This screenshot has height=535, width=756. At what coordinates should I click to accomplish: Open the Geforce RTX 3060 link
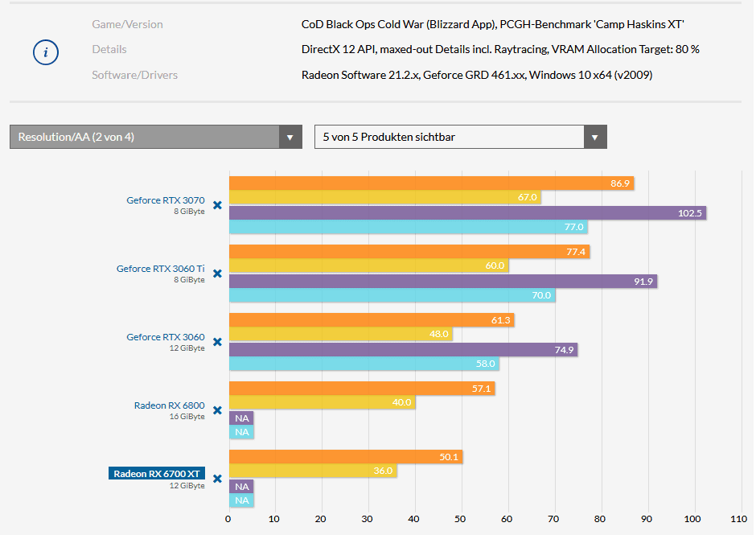point(166,337)
